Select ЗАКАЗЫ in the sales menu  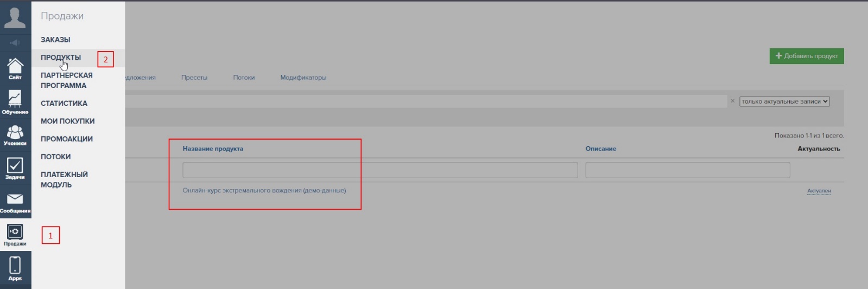[55, 40]
